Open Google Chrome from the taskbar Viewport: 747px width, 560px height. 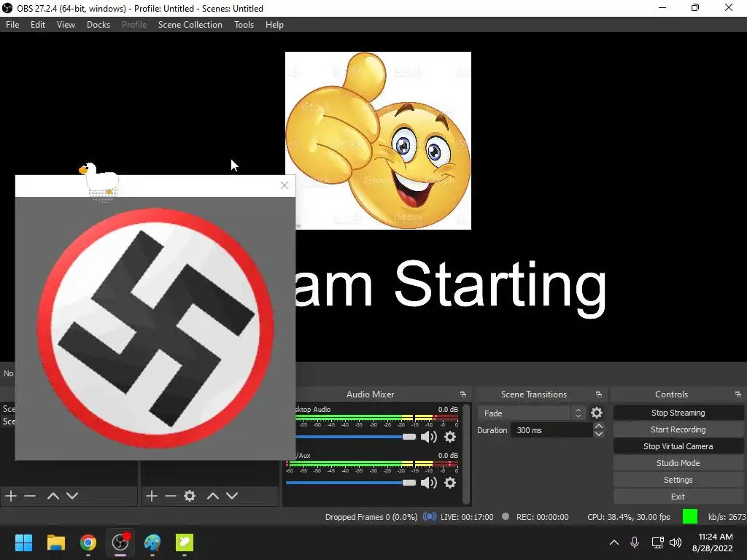tap(88, 542)
